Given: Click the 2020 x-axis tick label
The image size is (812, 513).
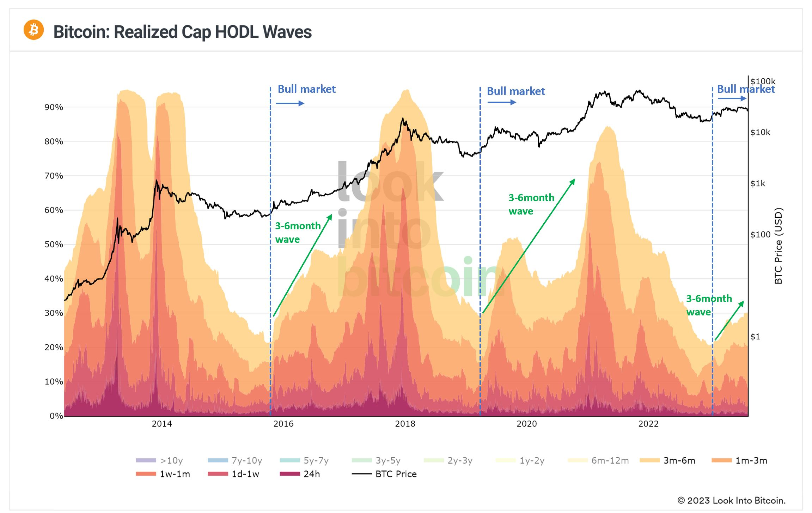Looking at the screenshot, I should pyautogui.click(x=527, y=424).
